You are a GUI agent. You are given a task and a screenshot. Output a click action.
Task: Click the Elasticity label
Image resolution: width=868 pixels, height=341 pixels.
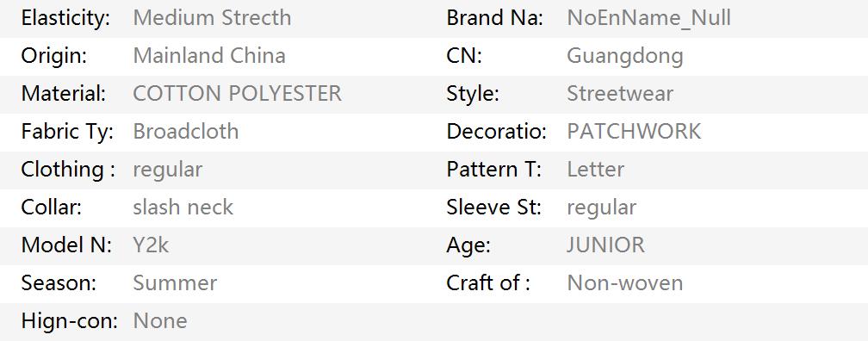tap(65, 18)
